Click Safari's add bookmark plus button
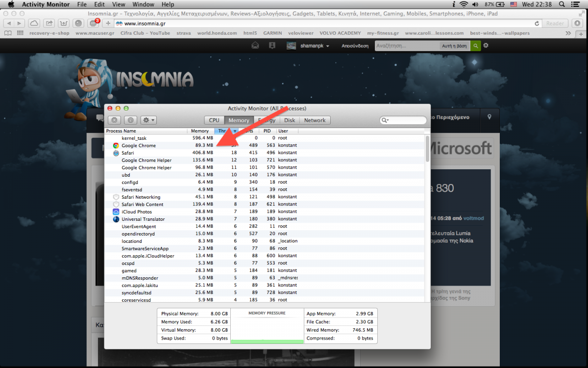588x368 pixels. (x=108, y=23)
